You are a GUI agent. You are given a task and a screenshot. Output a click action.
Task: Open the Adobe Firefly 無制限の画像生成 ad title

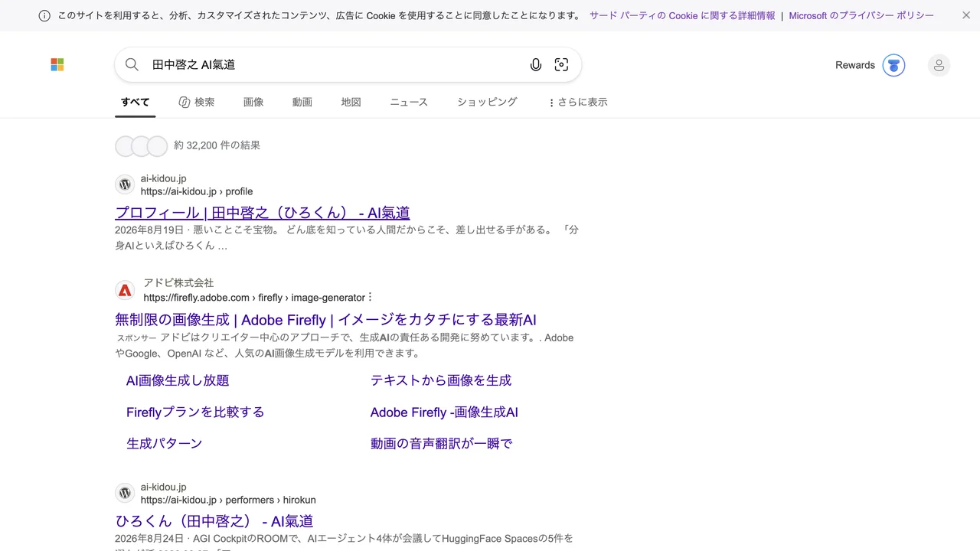[325, 320]
